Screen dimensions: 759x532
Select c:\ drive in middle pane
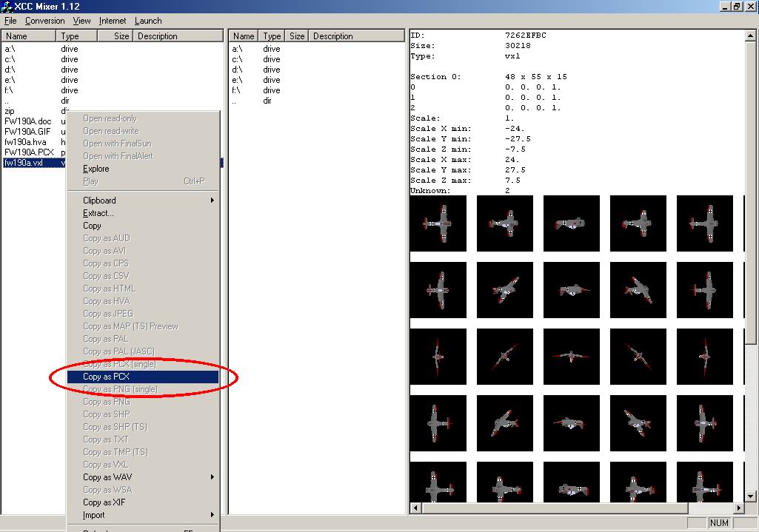[x=237, y=59]
